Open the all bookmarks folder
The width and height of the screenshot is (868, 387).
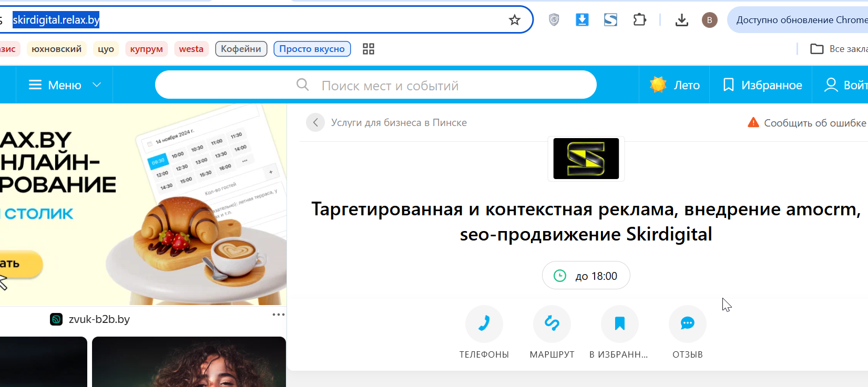839,49
